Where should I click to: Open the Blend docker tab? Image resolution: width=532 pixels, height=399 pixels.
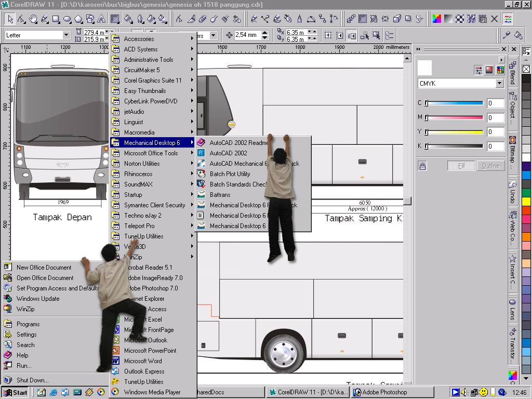point(512,72)
